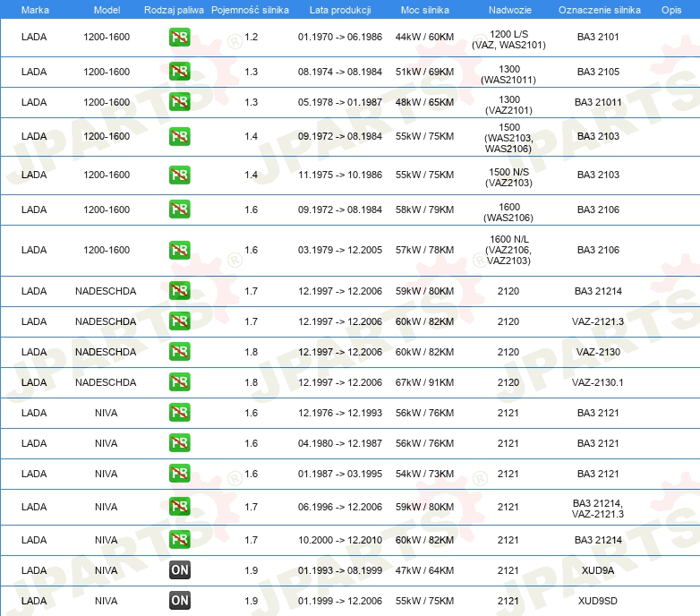
Task: Click the Moc silnika column header
Action: pos(425,9)
